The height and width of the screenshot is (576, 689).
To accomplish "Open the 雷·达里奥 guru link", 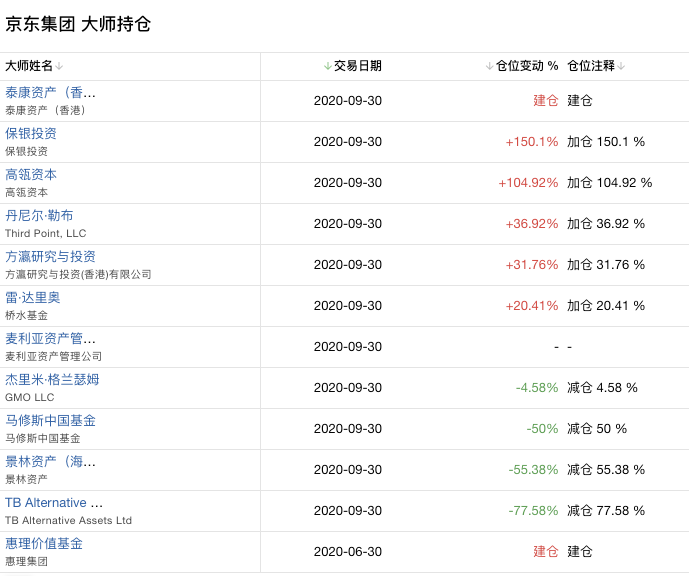I will click(x=33, y=297).
